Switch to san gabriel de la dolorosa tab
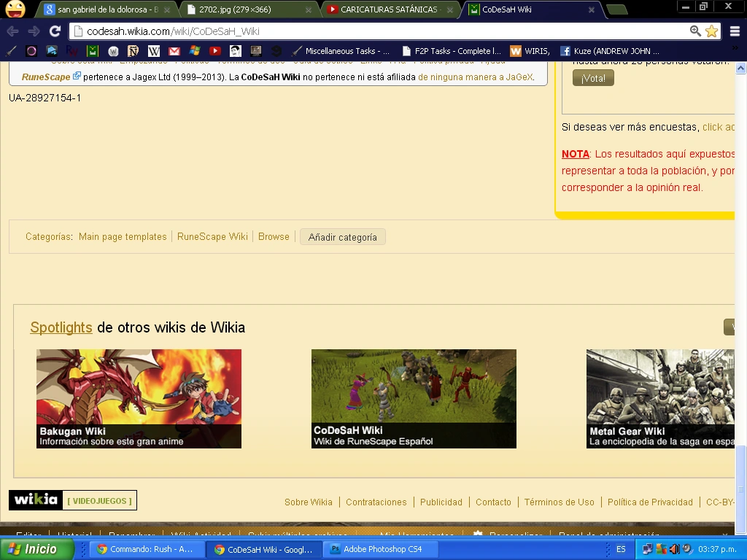 [108, 9]
